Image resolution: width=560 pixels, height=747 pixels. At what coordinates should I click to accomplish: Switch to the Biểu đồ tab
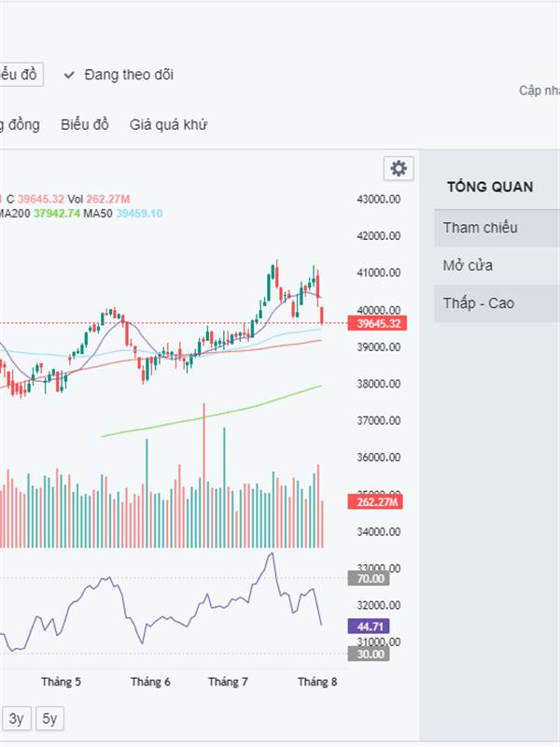click(x=85, y=125)
